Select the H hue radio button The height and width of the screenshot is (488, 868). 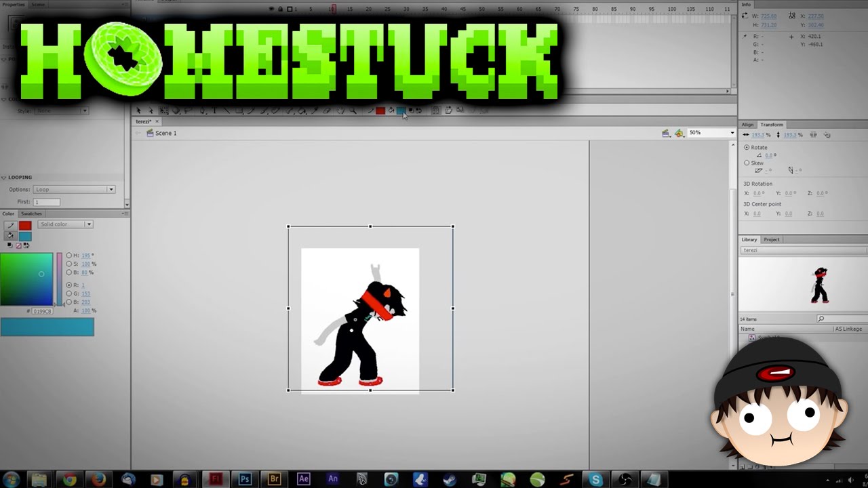pyautogui.click(x=69, y=256)
